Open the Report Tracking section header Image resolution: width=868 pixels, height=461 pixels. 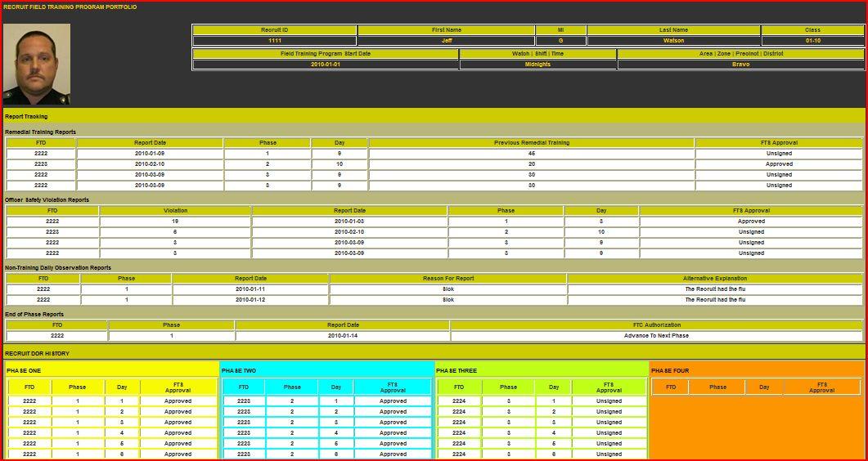(434, 116)
